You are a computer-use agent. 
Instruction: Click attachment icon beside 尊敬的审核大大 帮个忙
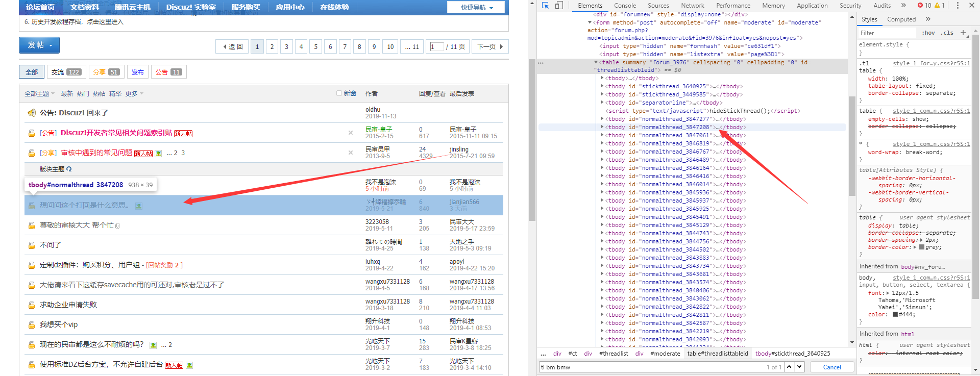[x=117, y=225]
